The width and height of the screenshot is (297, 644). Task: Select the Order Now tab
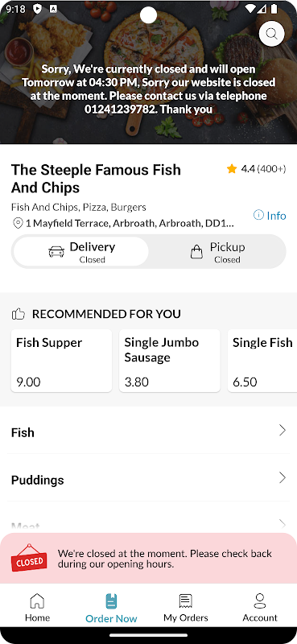click(x=111, y=608)
